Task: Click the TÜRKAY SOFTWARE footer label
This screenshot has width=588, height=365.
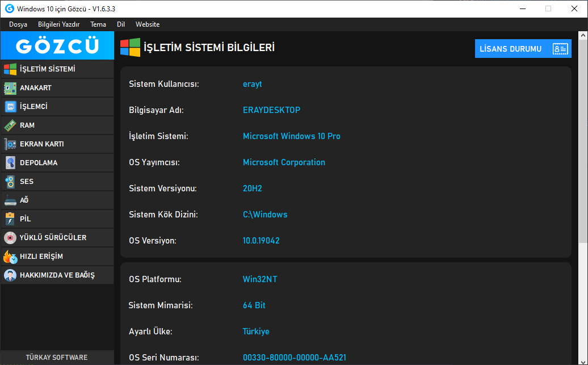Action: click(x=57, y=358)
